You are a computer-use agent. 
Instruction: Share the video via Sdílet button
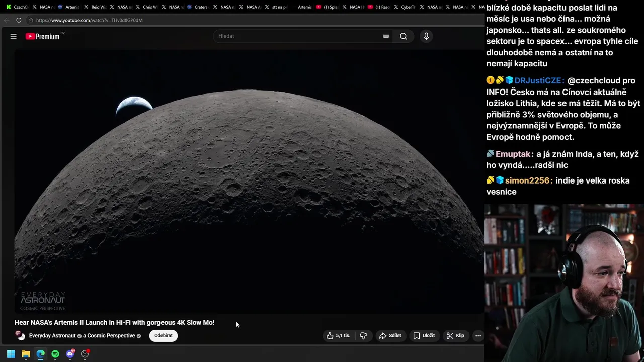(x=390, y=336)
